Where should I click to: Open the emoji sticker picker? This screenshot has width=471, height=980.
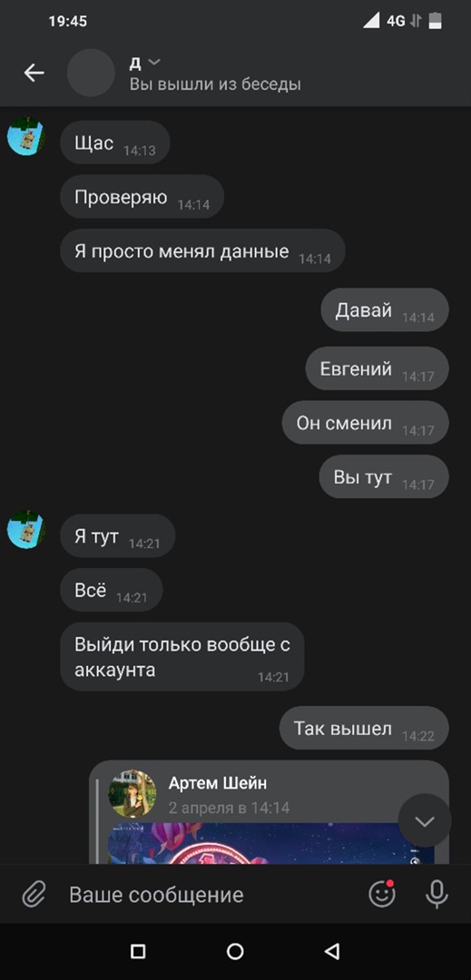coord(382,894)
